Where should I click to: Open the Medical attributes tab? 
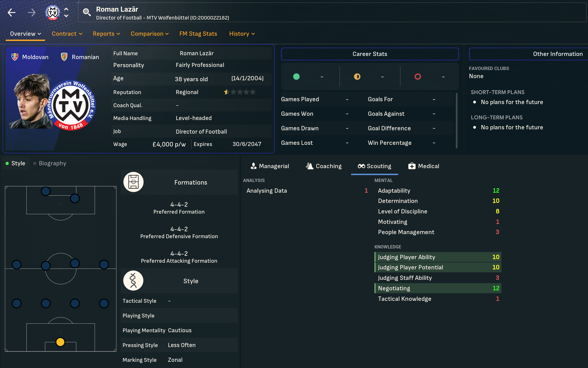click(423, 166)
